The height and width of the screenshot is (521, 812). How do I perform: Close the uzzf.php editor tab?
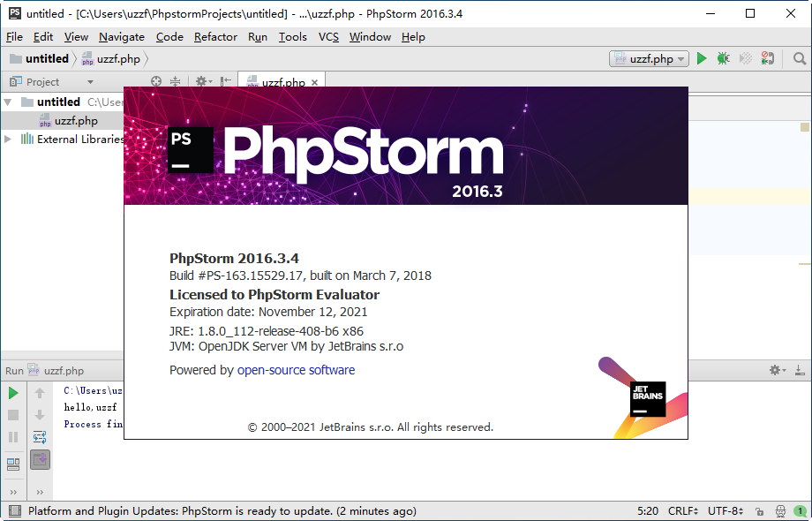pos(314,82)
